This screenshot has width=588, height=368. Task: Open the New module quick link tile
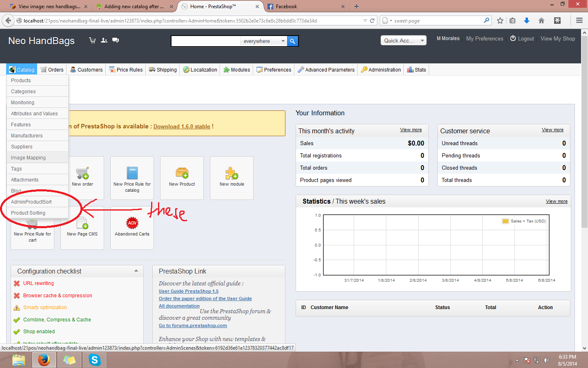click(232, 178)
